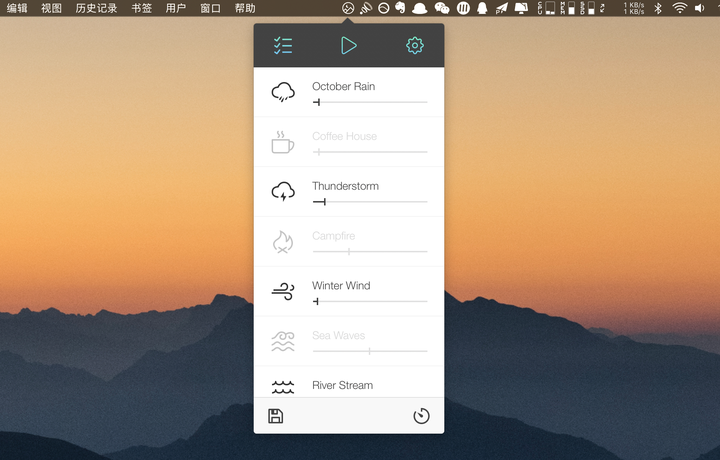Open the 历史记录 menu
The image size is (720, 460).
coord(96,8)
